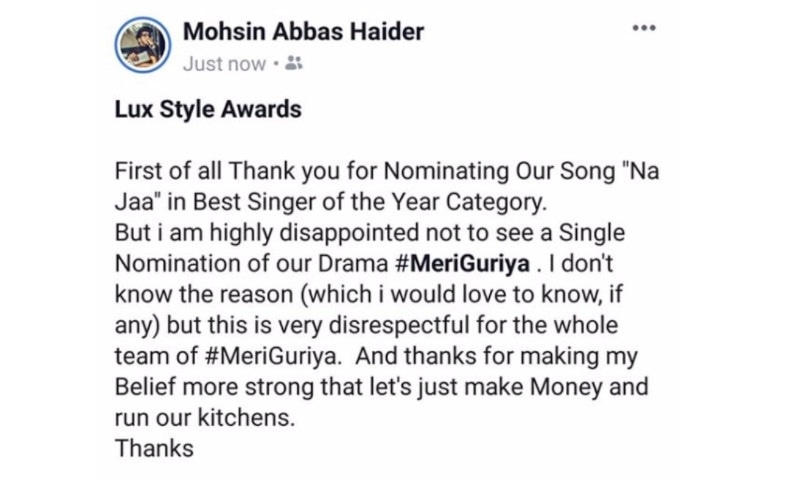
Task: Click the words "First of all"
Action: click(x=168, y=171)
